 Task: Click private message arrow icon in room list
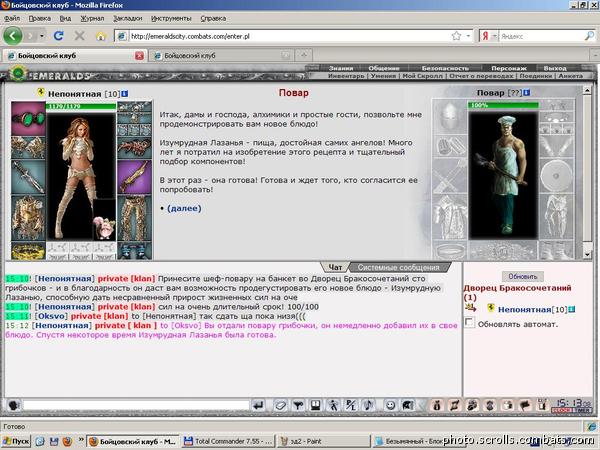coord(471,307)
